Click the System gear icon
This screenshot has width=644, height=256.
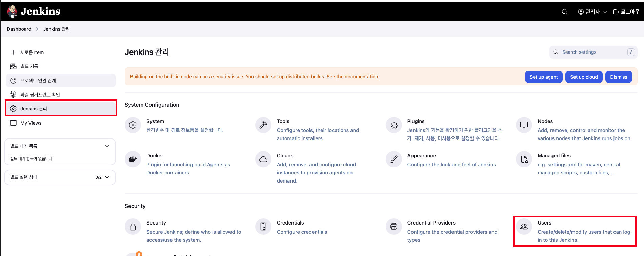[133, 125]
